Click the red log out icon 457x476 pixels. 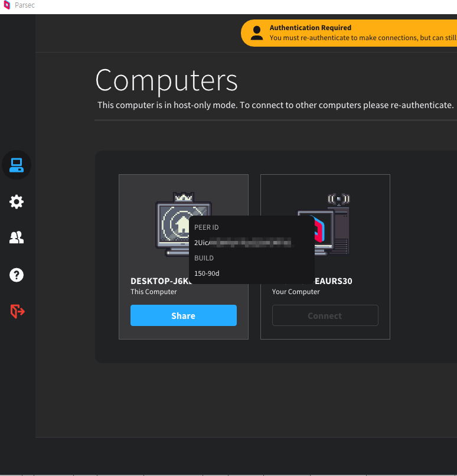pos(17,311)
